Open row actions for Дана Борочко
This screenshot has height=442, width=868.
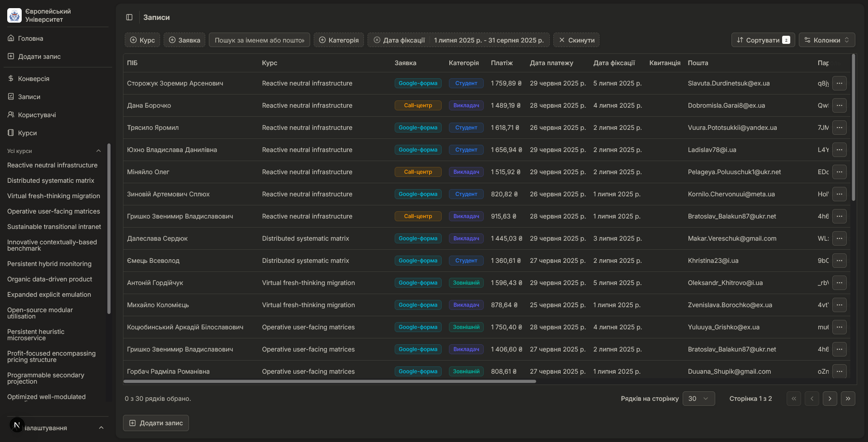(839, 105)
